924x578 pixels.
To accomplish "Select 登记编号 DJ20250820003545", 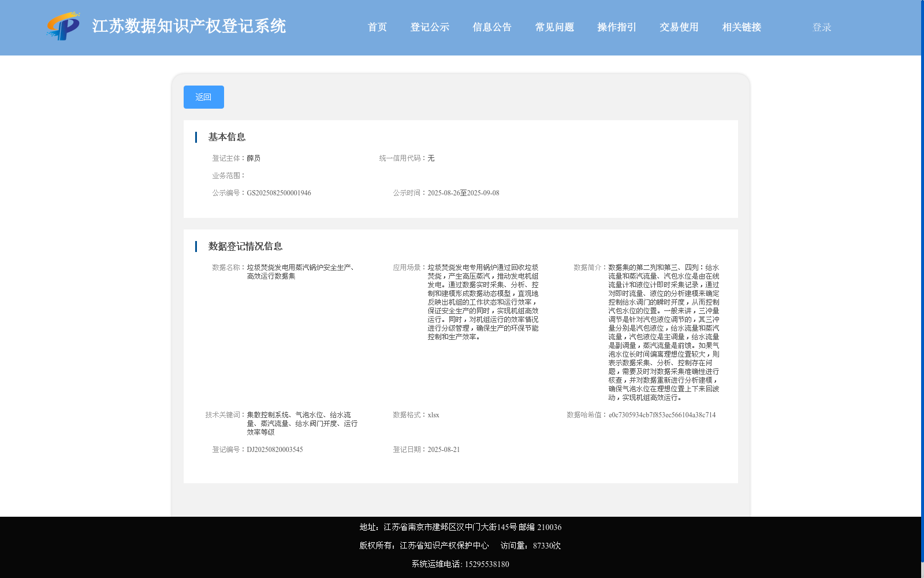I will click(275, 450).
